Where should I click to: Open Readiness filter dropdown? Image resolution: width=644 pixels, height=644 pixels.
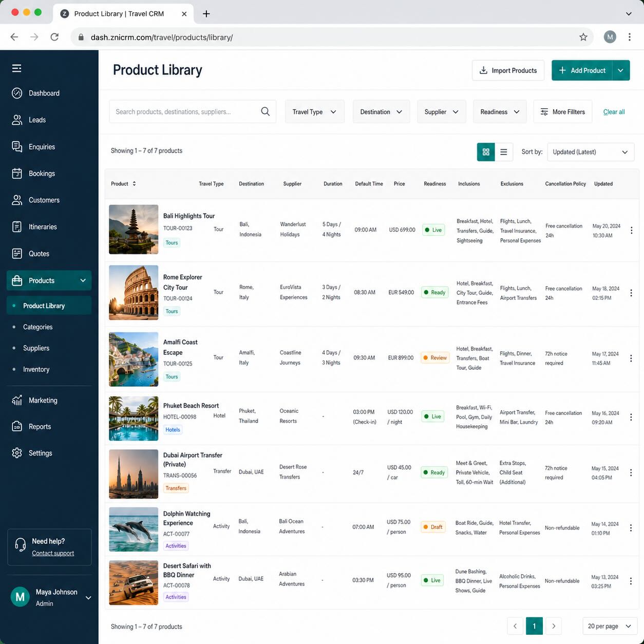click(500, 111)
